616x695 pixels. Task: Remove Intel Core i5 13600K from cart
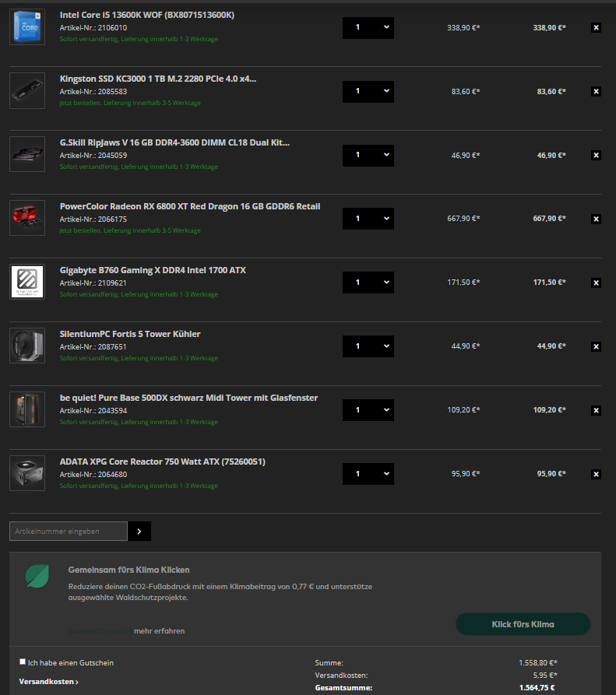tap(596, 27)
